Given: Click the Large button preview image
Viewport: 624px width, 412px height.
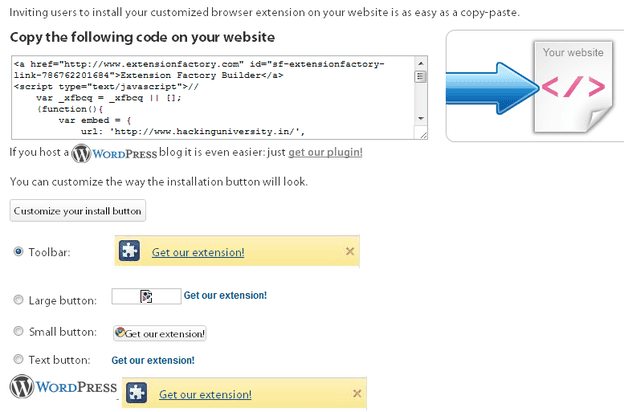Looking at the screenshot, I should point(146,296).
